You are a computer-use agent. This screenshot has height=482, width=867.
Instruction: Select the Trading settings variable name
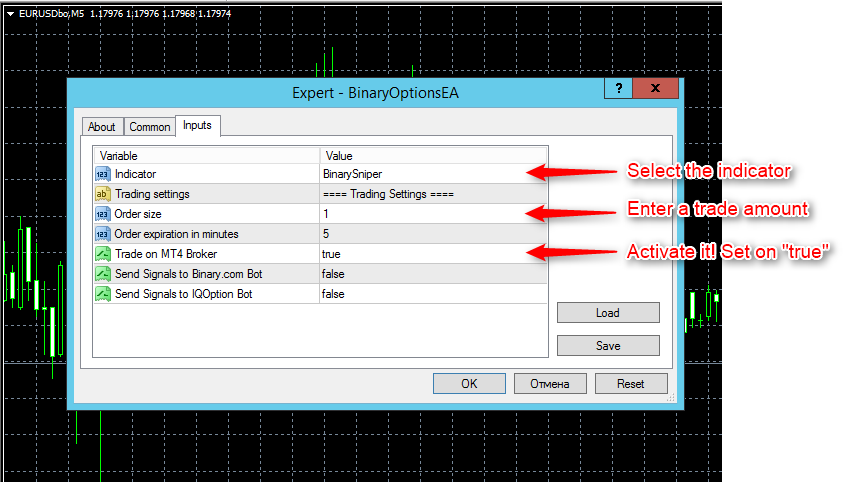152,194
